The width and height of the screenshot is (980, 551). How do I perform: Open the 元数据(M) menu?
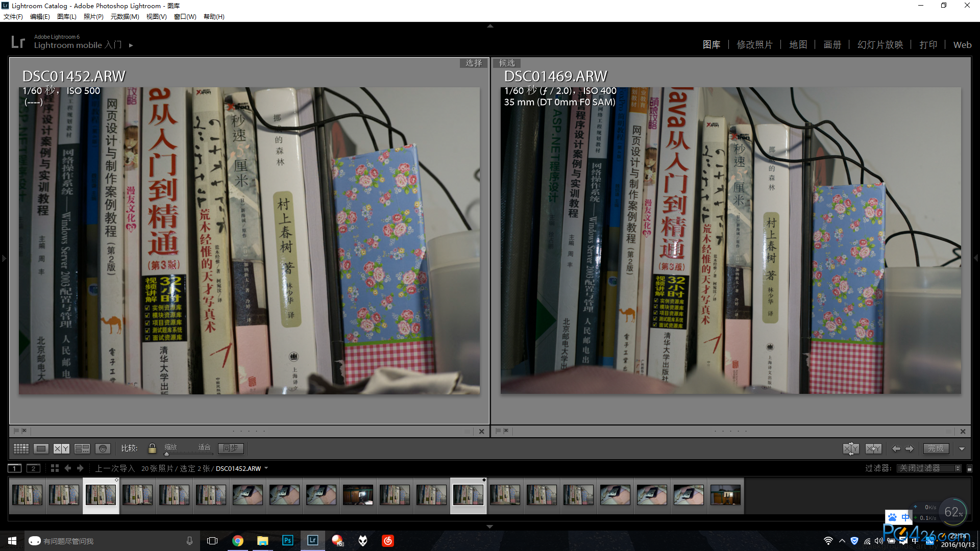coord(125,16)
